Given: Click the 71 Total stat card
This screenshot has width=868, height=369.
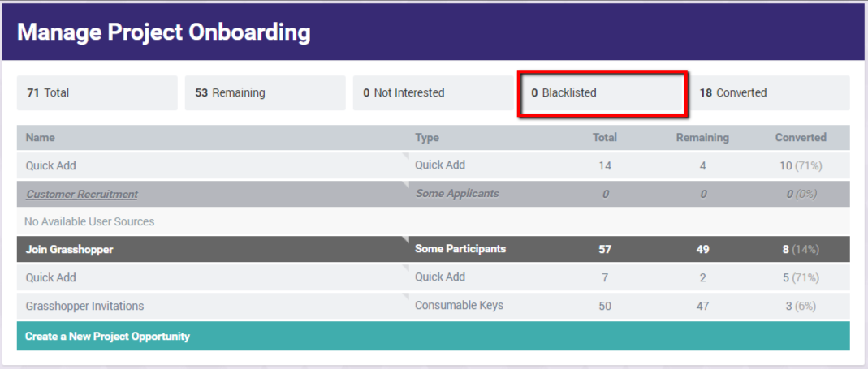Looking at the screenshot, I should click(x=97, y=93).
